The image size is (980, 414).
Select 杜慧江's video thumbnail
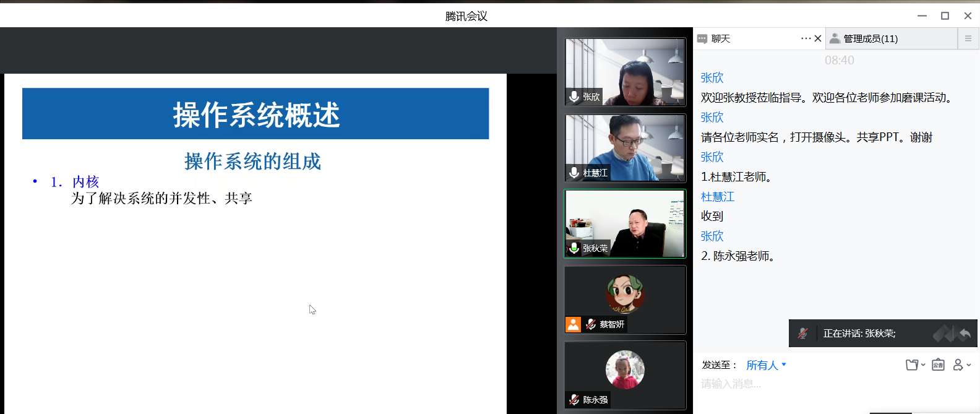coord(625,147)
